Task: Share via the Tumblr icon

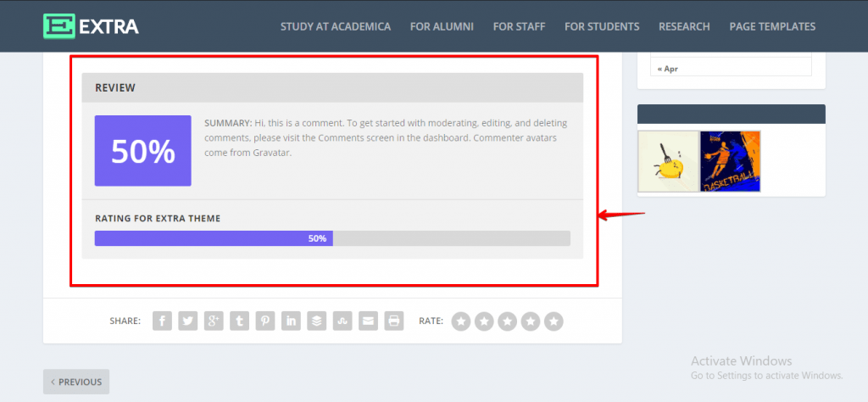Action: tap(239, 321)
